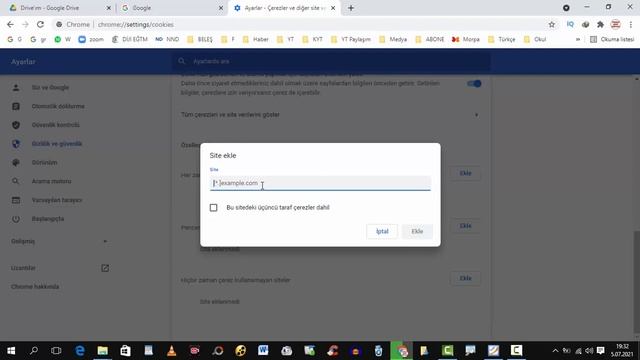Confirm with Ekle button in Site ekle dialog
This screenshot has height=360, width=640.
click(417, 231)
